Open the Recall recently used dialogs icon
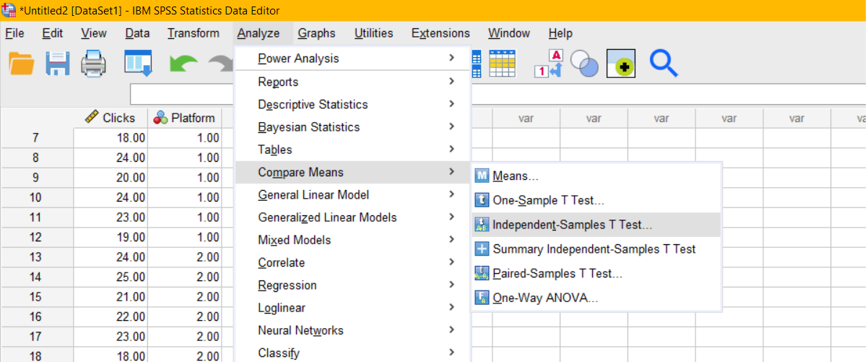 (139, 64)
